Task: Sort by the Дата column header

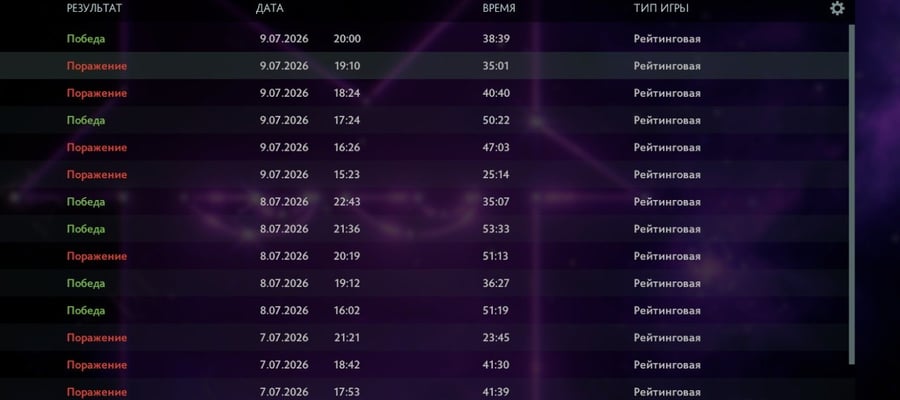Action: (270, 9)
